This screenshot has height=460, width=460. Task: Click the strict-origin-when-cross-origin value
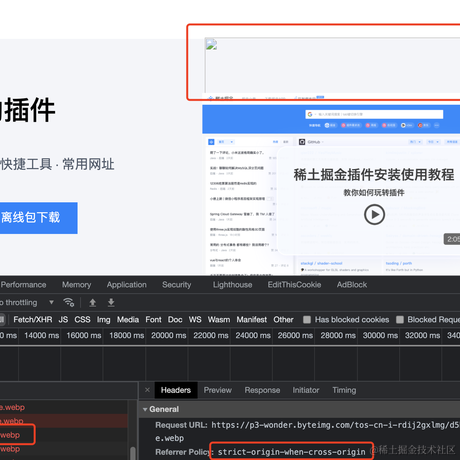(291, 452)
